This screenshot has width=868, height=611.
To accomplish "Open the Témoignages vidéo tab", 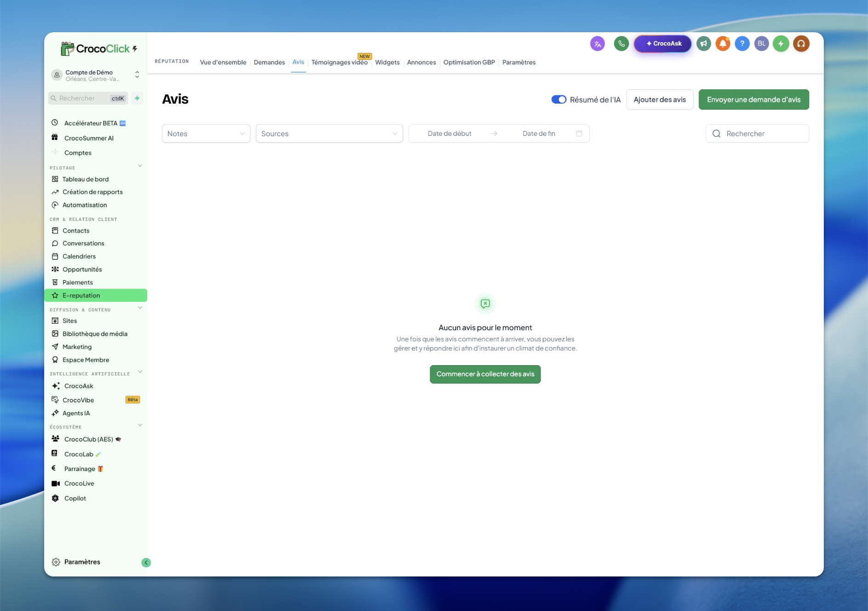I will click(340, 62).
